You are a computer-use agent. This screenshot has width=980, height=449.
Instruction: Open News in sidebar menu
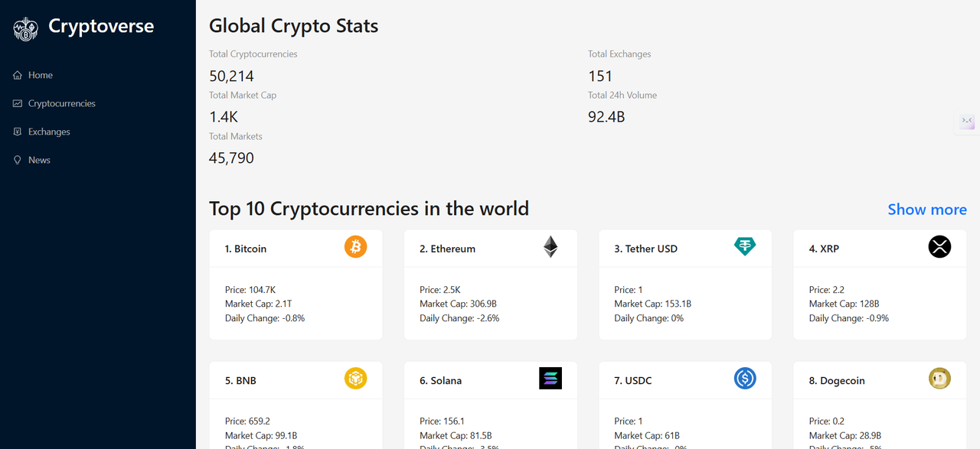(39, 160)
